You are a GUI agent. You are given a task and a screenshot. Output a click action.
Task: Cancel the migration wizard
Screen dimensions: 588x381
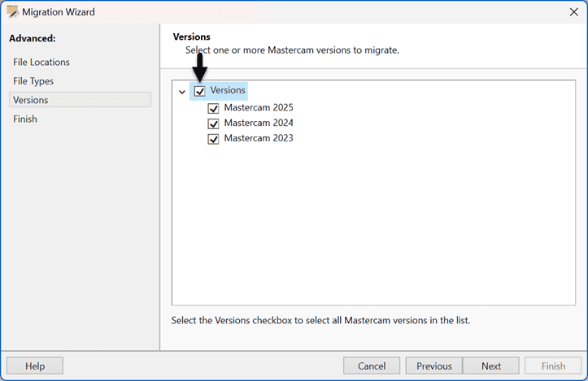(372, 366)
